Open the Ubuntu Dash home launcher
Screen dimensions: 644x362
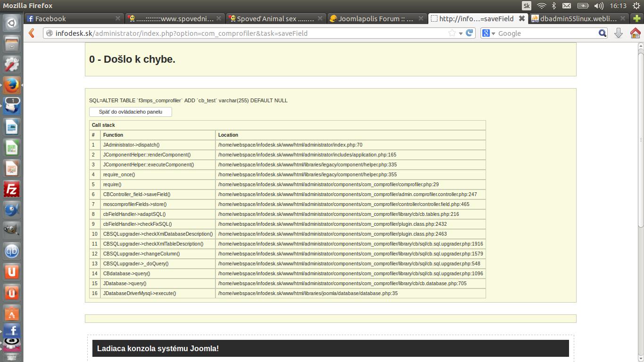[x=12, y=23]
